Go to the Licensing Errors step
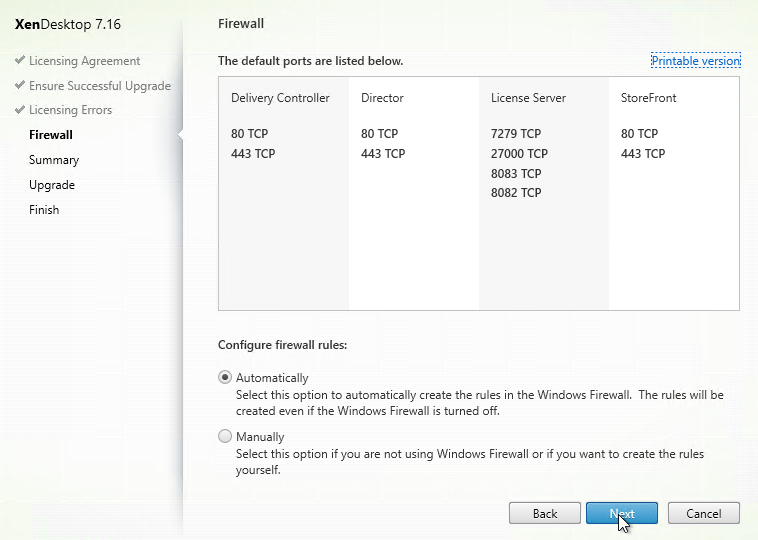758x540 pixels. coord(71,110)
